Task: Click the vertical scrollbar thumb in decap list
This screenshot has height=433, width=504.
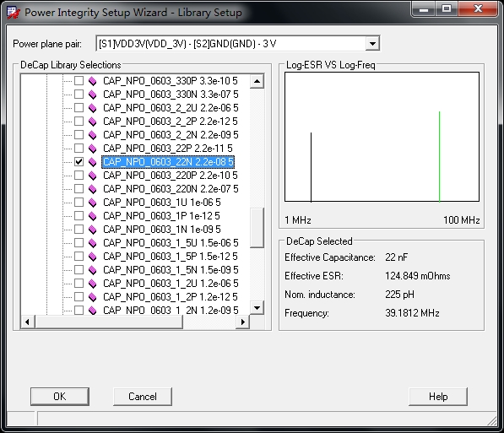Action: pos(257,228)
